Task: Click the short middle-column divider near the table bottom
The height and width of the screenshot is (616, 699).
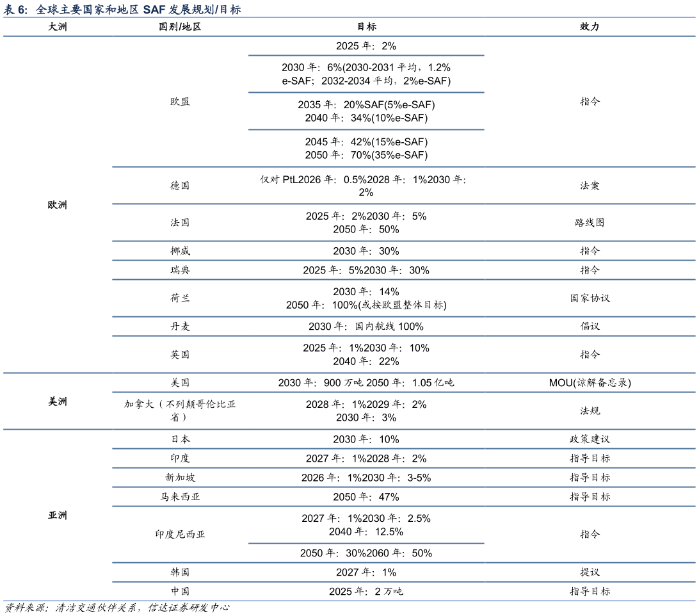Action: 366,544
